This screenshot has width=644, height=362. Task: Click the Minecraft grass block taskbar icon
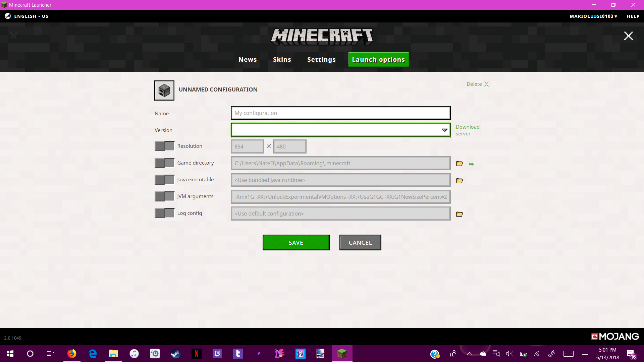click(342, 354)
